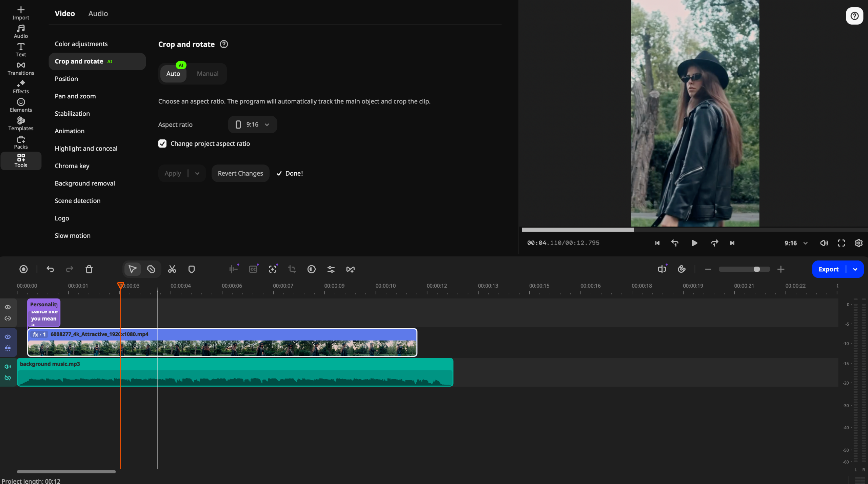Open the Packs panel
Viewport: 868px width, 484px height.
(21, 142)
